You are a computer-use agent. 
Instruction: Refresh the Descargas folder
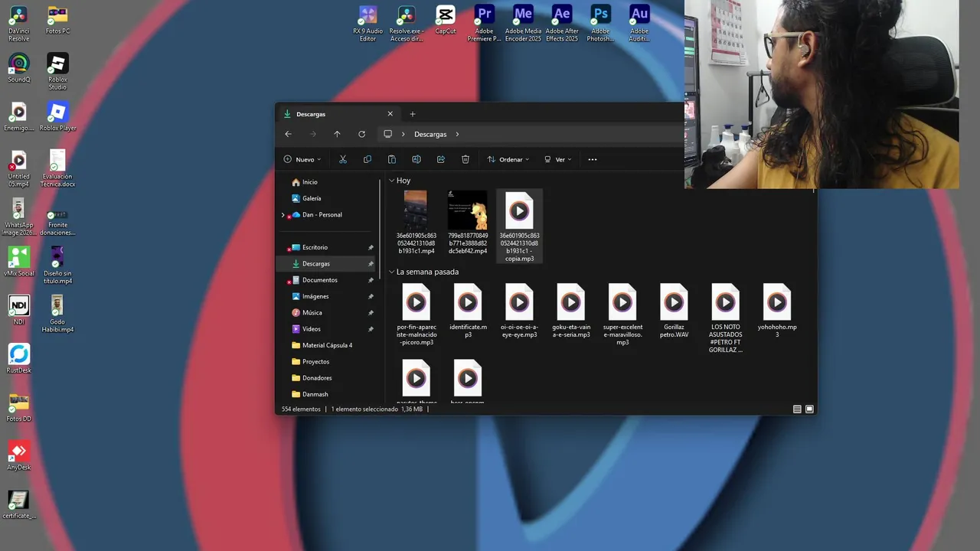[x=361, y=134]
